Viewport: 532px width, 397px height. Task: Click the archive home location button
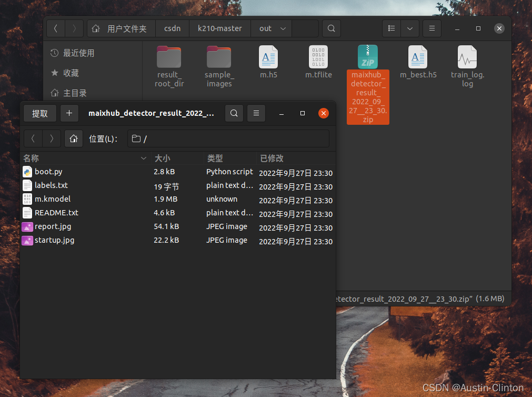[x=74, y=138]
